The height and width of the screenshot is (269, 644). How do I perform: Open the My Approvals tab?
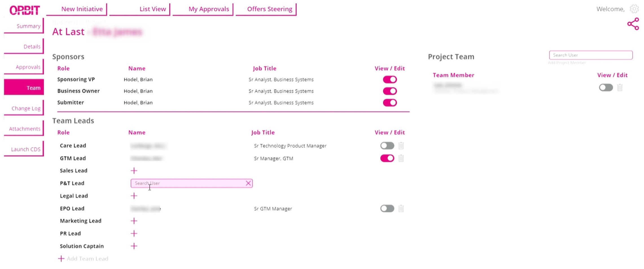pos(209,9)
